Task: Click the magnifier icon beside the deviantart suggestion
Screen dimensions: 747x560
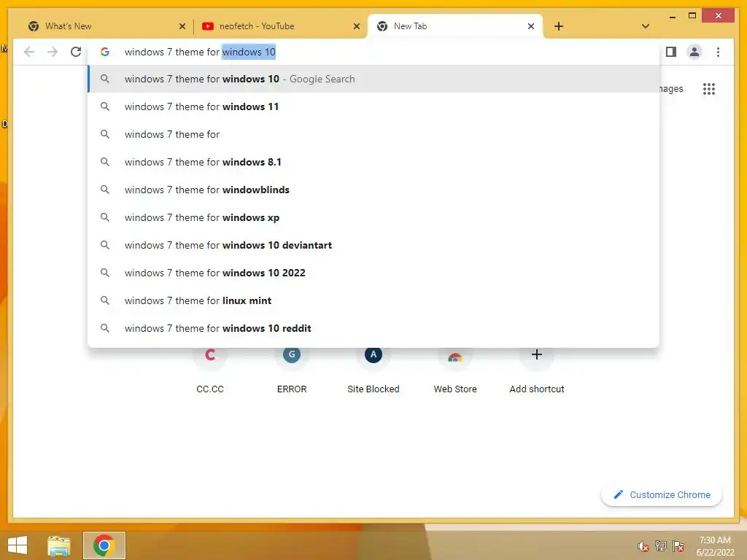Action: tap(105, 245)
